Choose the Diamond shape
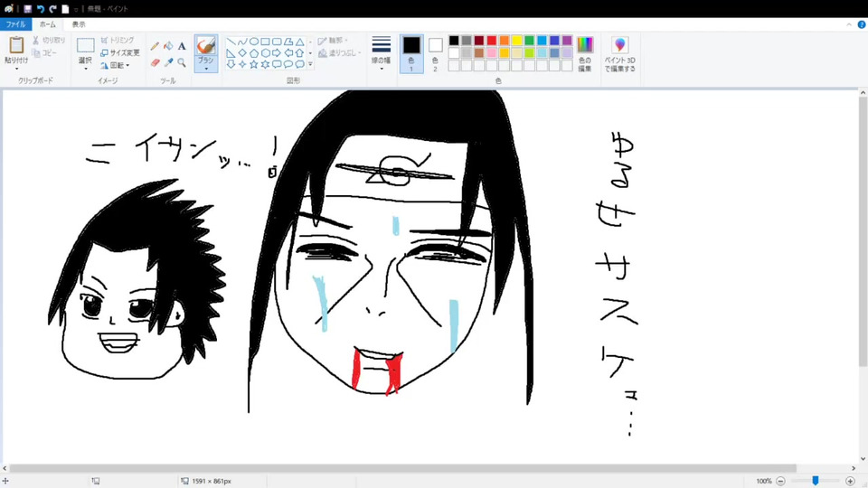Image resolution: width=868 pixels, height=488 pixels. pyautogui.click(x=242, y=53)
